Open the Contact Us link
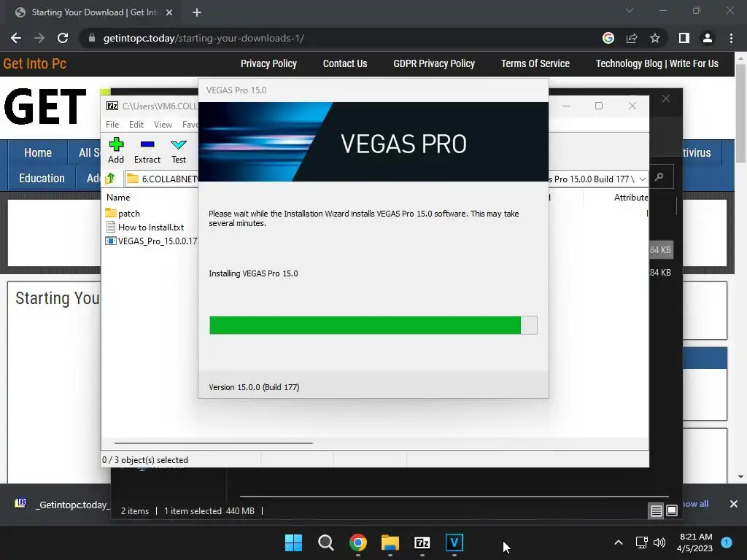Image resolution: width=747 pixels, height=560 pixels. (x=345, y=63)
